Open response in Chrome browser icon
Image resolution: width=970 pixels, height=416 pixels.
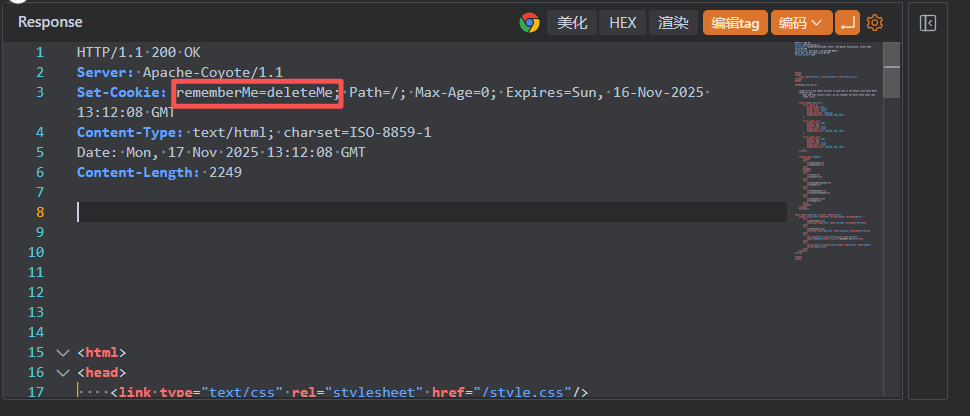pos(529,22)
